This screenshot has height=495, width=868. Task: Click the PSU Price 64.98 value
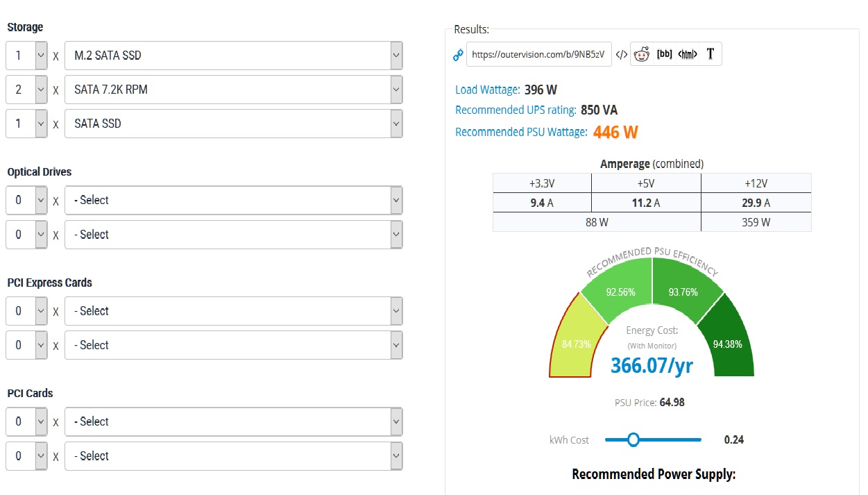pos(672,403)
